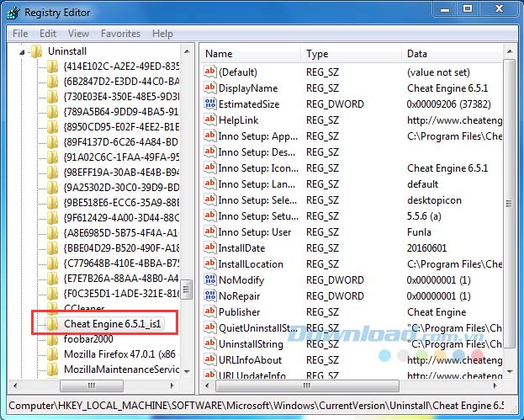Click the InstallDate value icon
Screen dimensions: 524x420
click(210, 247)
